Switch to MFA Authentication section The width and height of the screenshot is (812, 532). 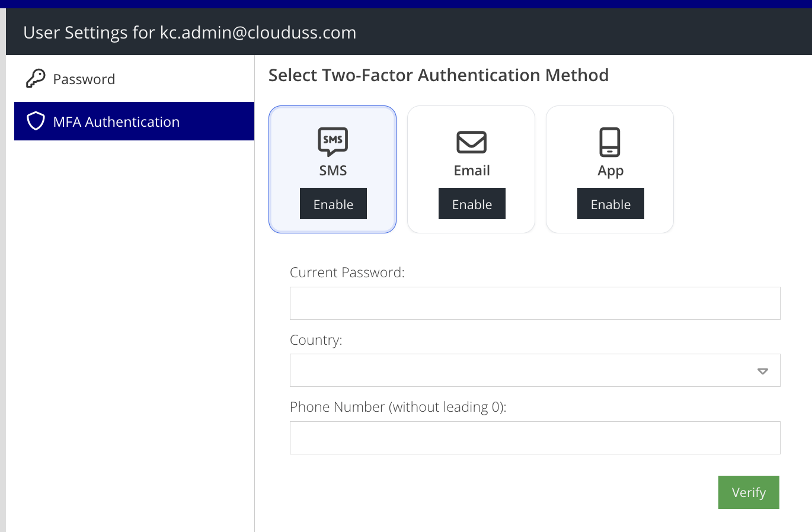click(116, 122)
